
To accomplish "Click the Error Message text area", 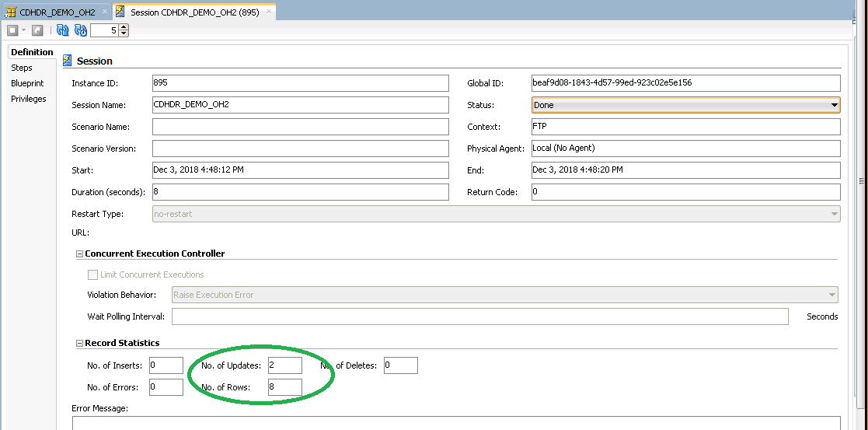I will point(456,423).
